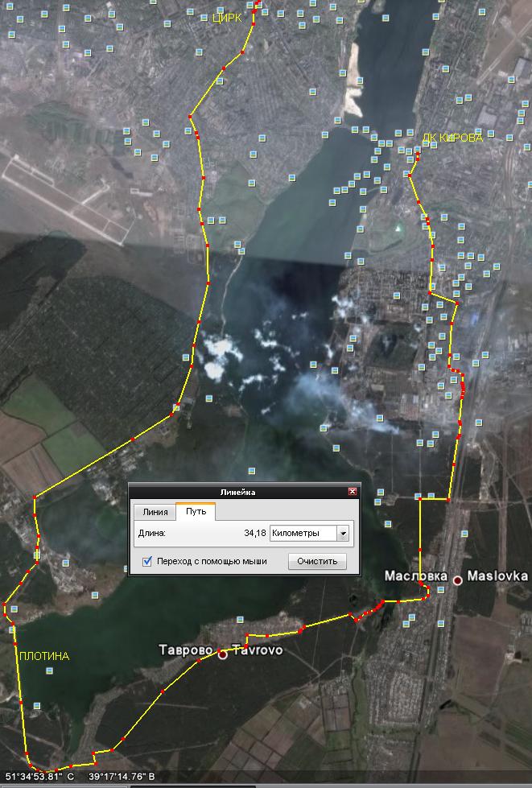Click the Масловка red placemark icon

[x=458, y=580]
